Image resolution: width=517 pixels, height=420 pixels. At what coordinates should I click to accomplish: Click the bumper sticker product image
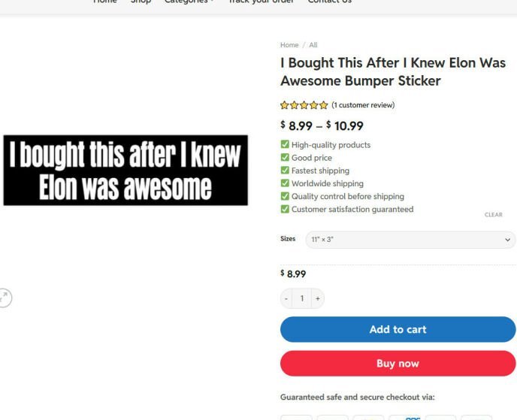[125, 170]
